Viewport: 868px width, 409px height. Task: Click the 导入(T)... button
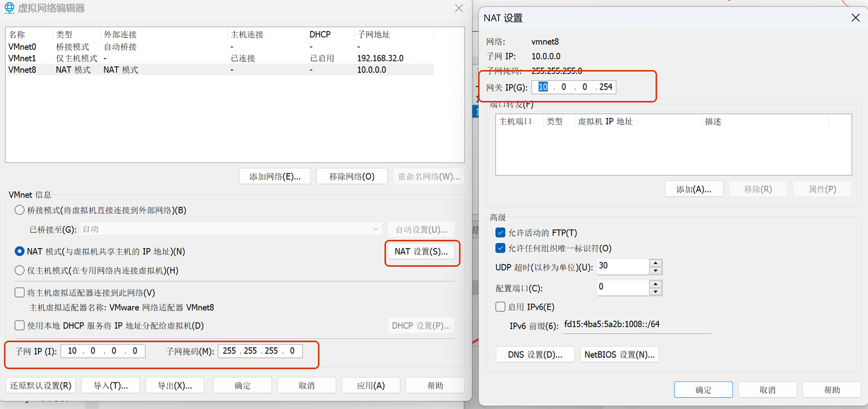tap(111, 385)
